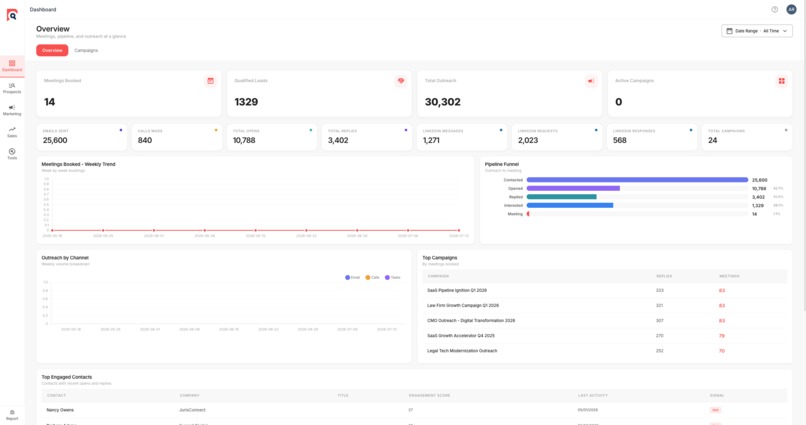Click the grid icon on Active Campaigns card
The image size is (806, 425).
[781, 81]
